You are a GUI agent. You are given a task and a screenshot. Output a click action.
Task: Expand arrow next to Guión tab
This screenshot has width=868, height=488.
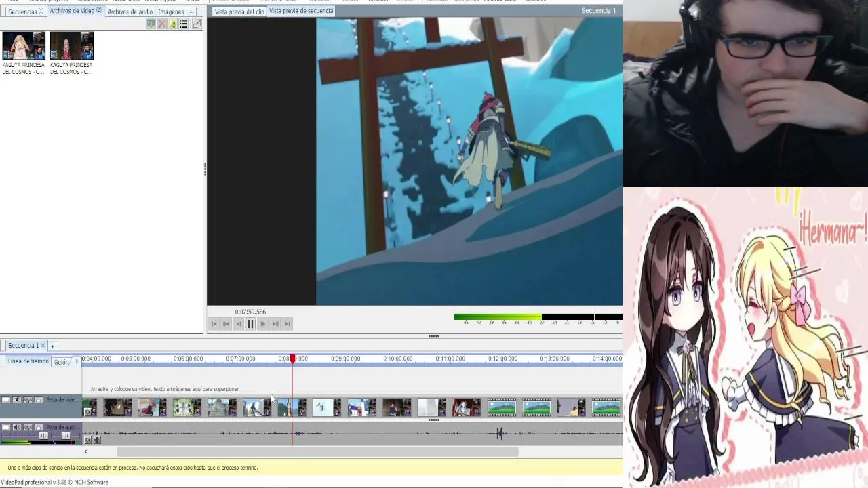point(77,362)
